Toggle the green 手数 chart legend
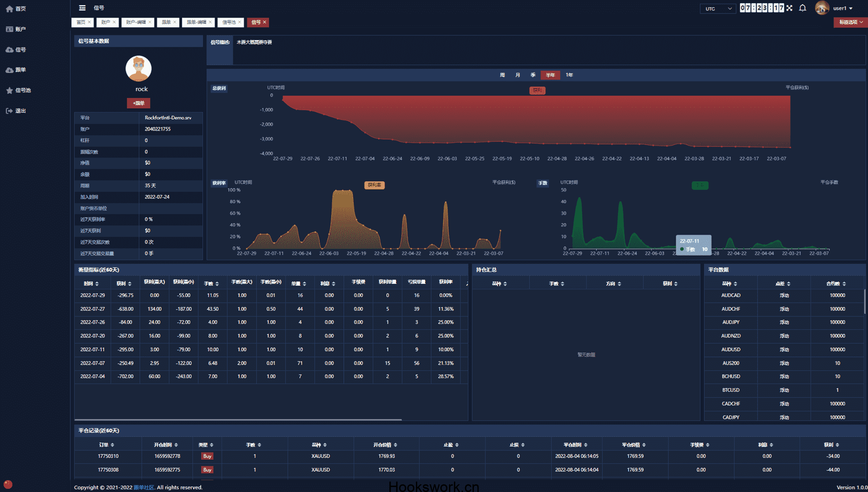The width and height of the screenshot is (868, 492). [x=700, y=185]
